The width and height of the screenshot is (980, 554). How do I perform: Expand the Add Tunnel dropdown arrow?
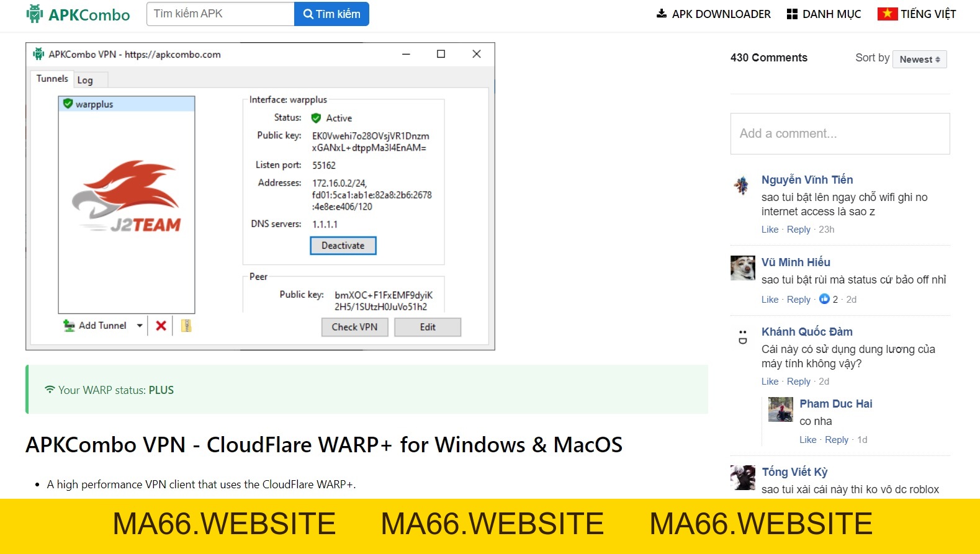[x=140, y=326]
